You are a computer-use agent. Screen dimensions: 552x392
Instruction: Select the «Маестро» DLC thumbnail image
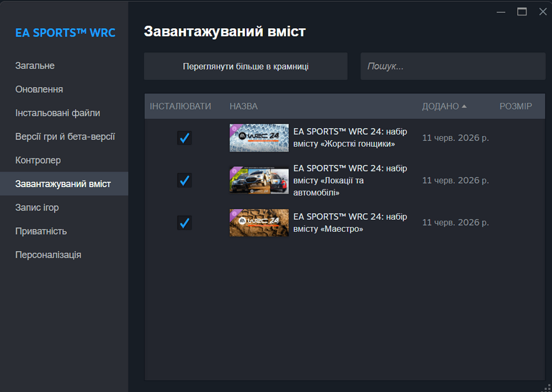tap(259, 223)
